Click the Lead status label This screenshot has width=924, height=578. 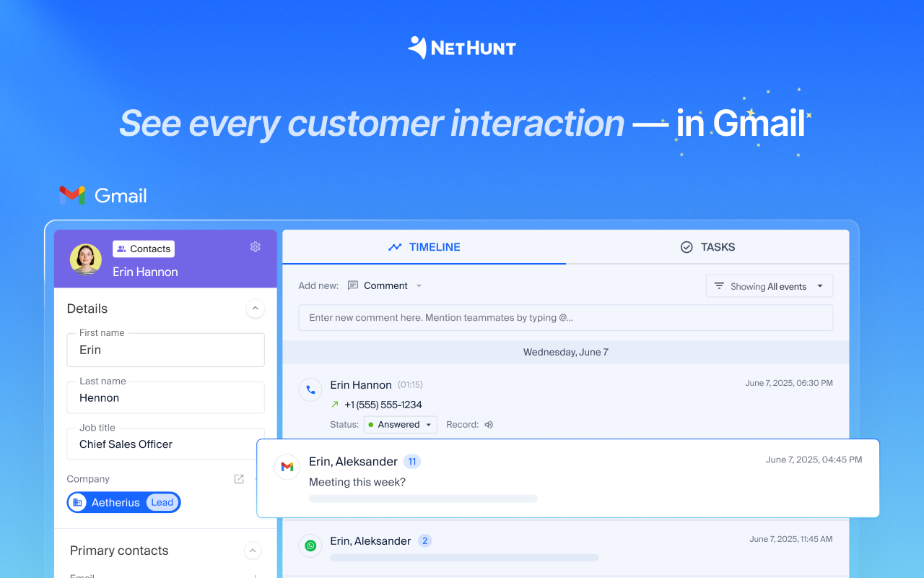tap(162, 502)
